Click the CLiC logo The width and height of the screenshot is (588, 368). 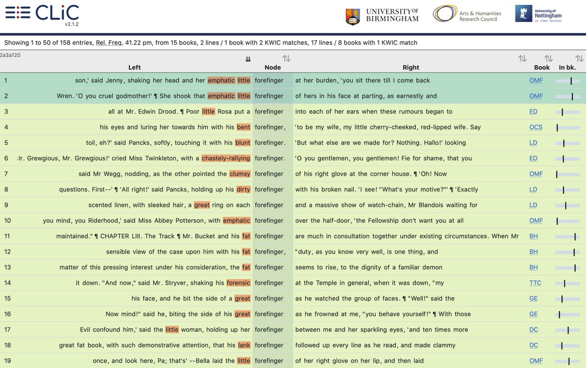(42, 15)
